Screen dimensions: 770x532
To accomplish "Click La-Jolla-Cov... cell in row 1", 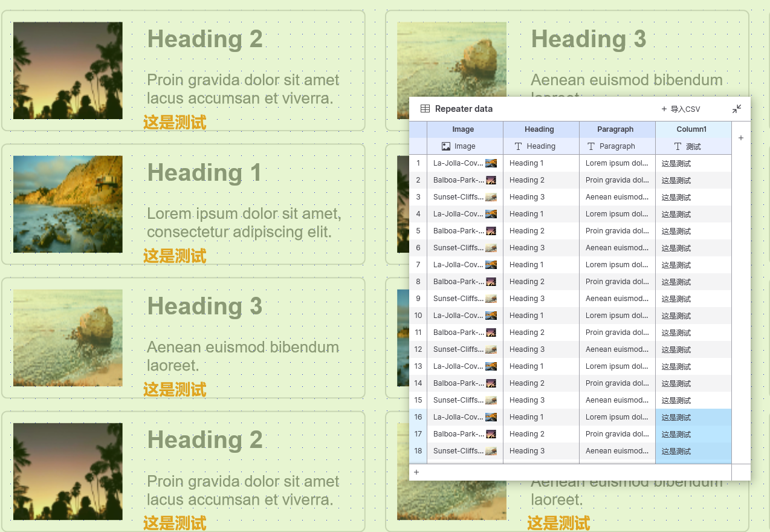I will point(465,163).
